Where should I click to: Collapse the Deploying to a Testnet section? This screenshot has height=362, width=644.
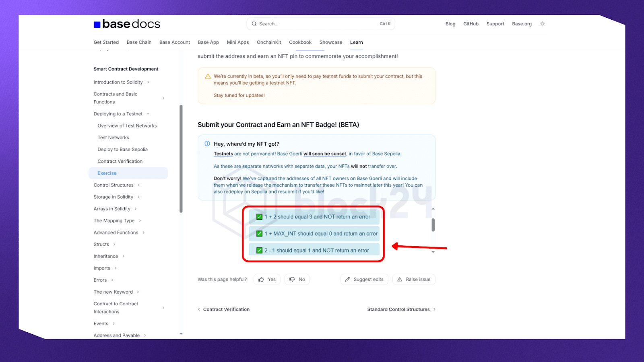148,114
